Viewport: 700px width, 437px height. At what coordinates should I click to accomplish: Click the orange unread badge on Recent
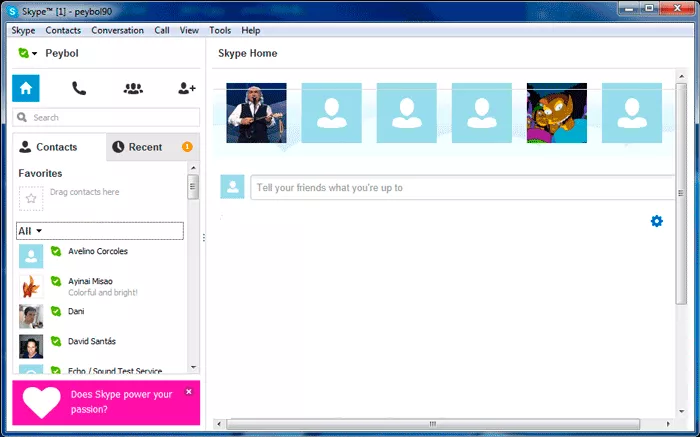coord(187,146)
